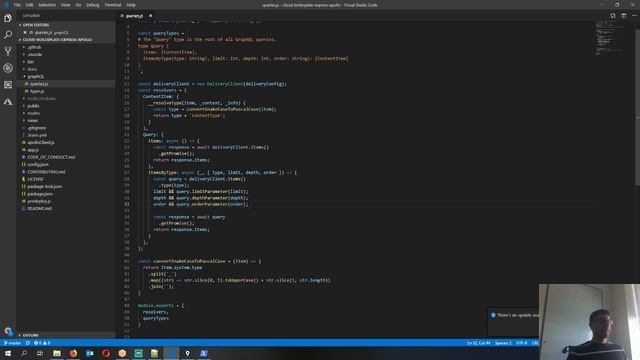Collapse the Open Editors section

[x=65, y=25]
